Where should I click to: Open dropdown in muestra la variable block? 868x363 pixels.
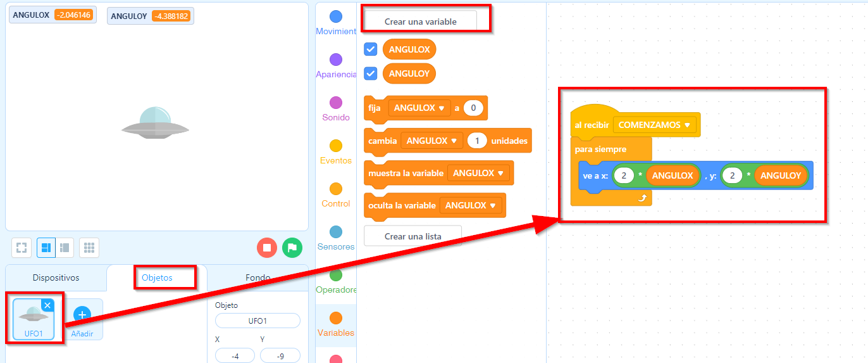(478, 173)
